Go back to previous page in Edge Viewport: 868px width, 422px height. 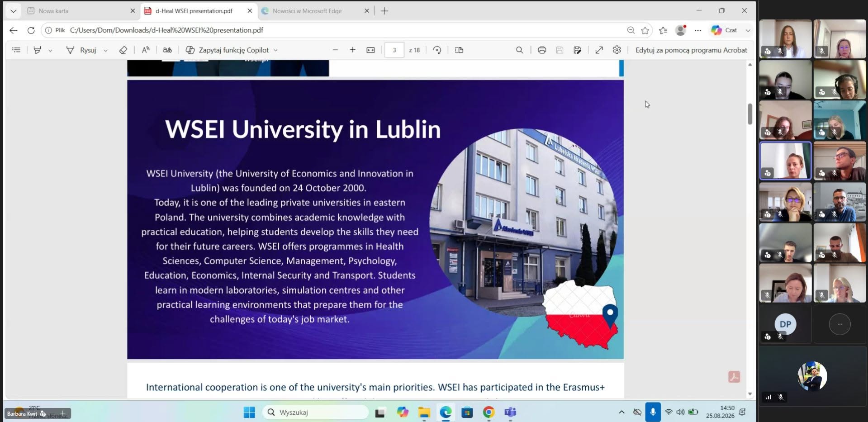[x=14, y=30]
